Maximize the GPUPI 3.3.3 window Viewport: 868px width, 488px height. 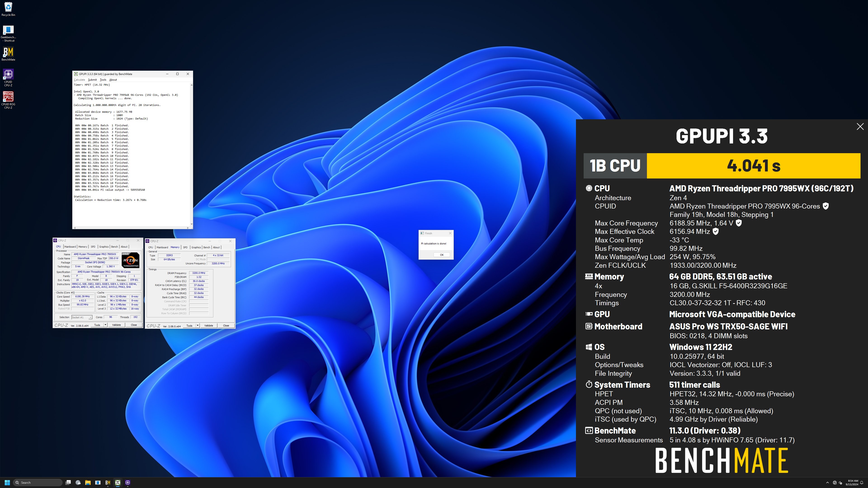[x=178, y=74]
